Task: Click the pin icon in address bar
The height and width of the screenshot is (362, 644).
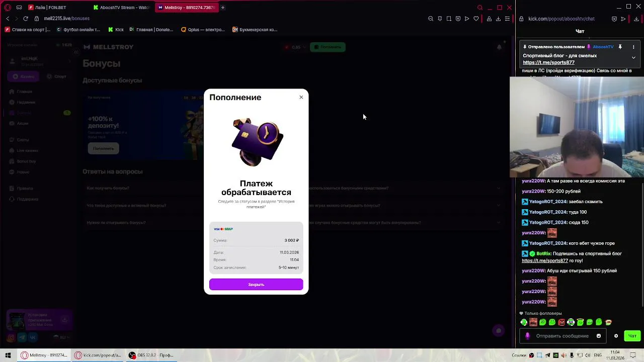Action: tap(440, 19)
